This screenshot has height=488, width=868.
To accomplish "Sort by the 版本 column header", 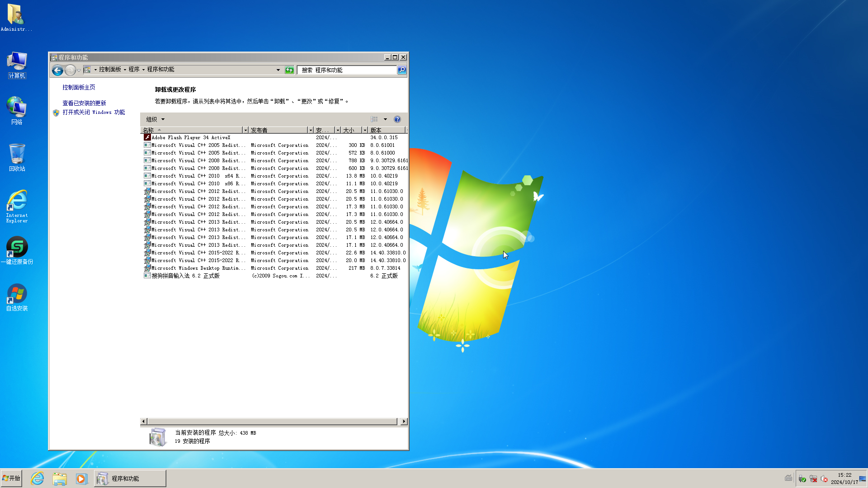I will point(387,130).
